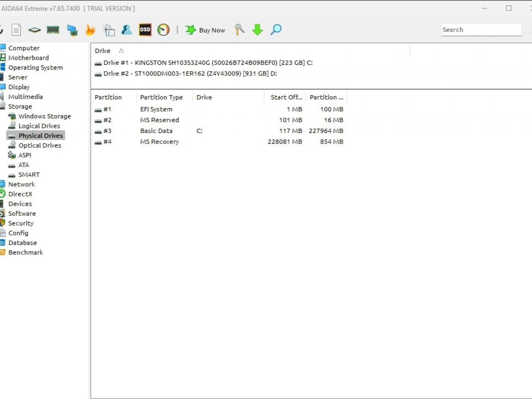Minimize the AIDA64 window
This screenshot has height=399, width=532.
pyautogui.click(x=484, y=8)
